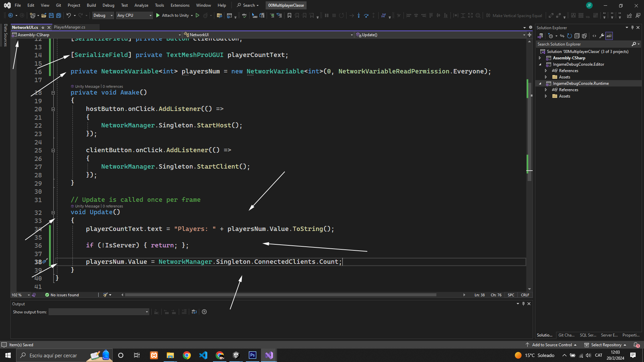Open the Any CPU platform dropdown
This screenshot has width=644, height=362.
(x=134, y=15)
